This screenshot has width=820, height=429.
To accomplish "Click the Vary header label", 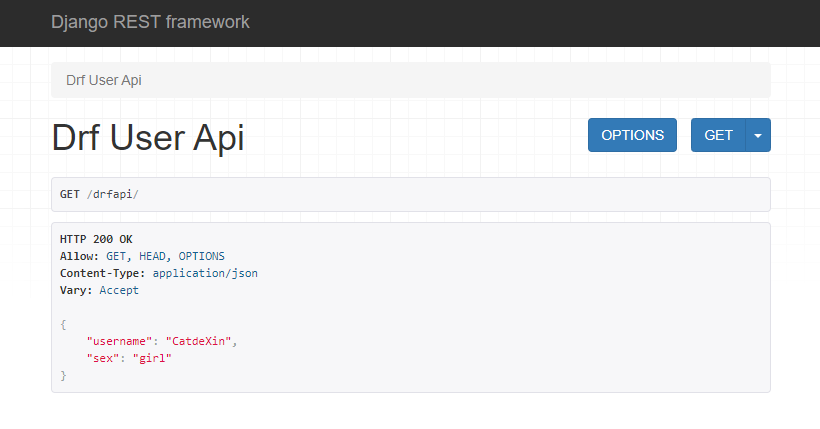I will coord(76,290).
